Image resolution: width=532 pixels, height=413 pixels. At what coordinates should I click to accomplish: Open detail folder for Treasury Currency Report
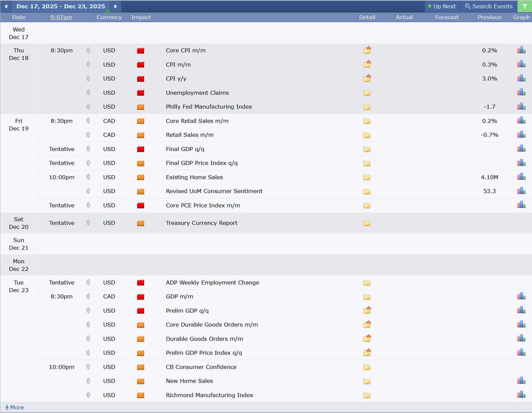pos(367,223)
